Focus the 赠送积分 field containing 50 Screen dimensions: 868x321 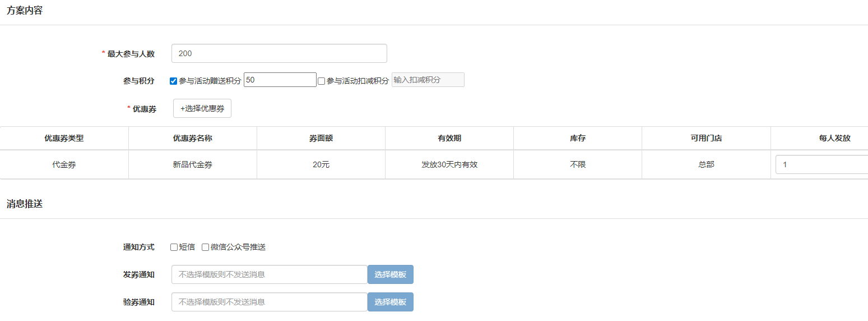tap(280, 80)
